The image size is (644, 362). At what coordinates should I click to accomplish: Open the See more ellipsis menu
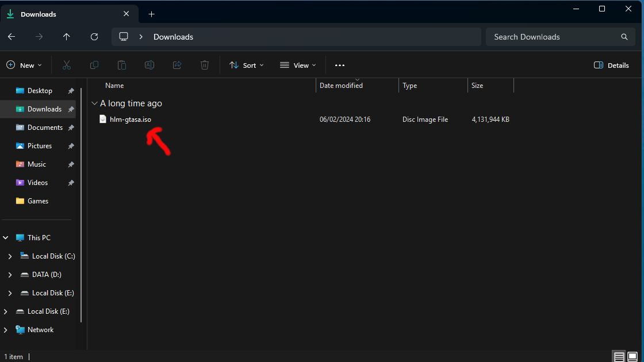point(340,66)
